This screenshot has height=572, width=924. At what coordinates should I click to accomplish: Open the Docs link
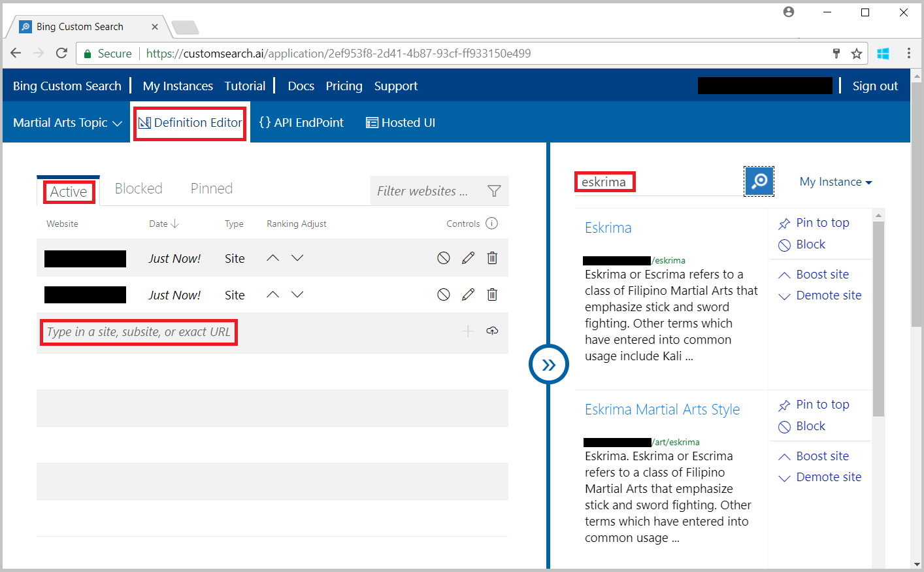(301, 86)
